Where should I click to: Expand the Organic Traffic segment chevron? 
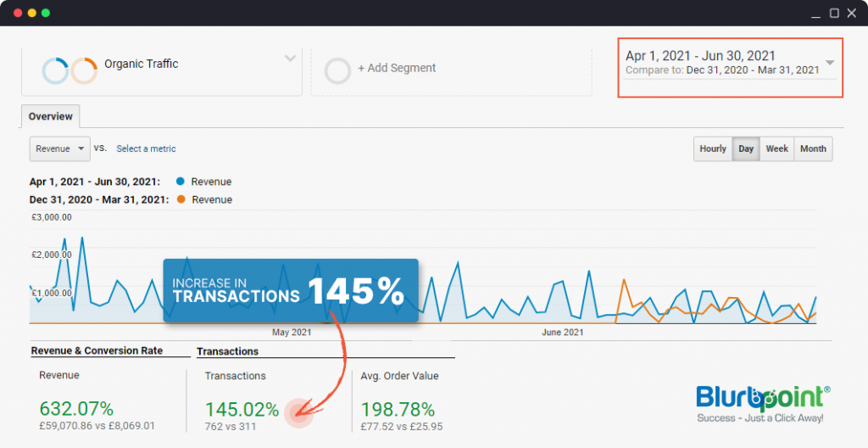(x=290, y=59)
